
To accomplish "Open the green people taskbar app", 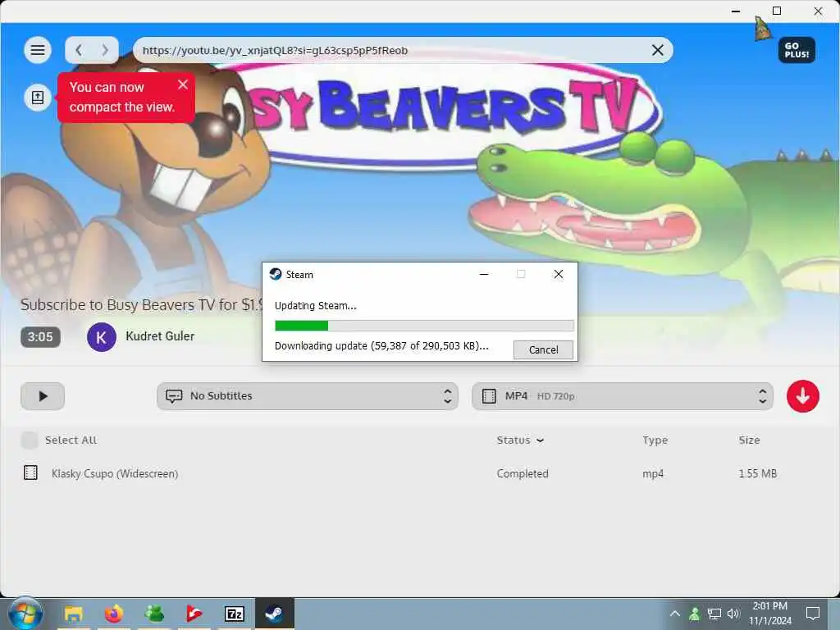I will [x=154, y=614].
